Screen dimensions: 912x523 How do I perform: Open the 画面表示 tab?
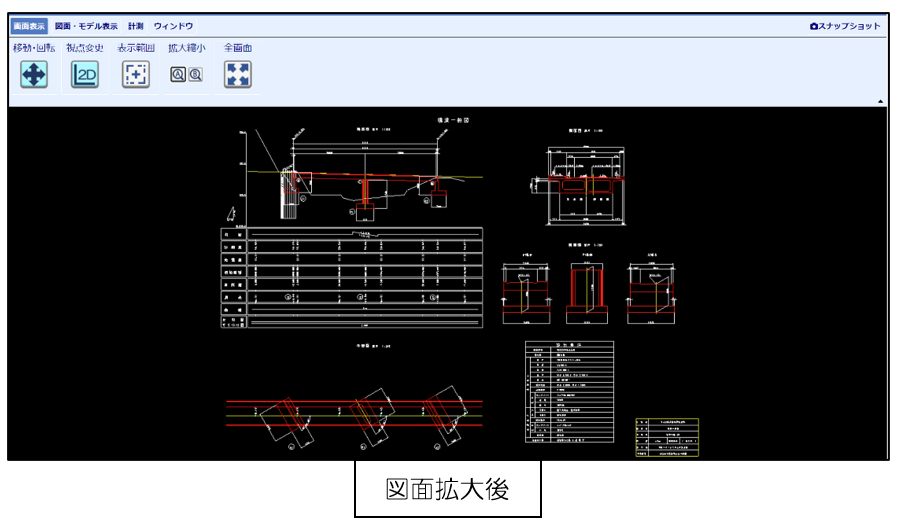[30, 26]
